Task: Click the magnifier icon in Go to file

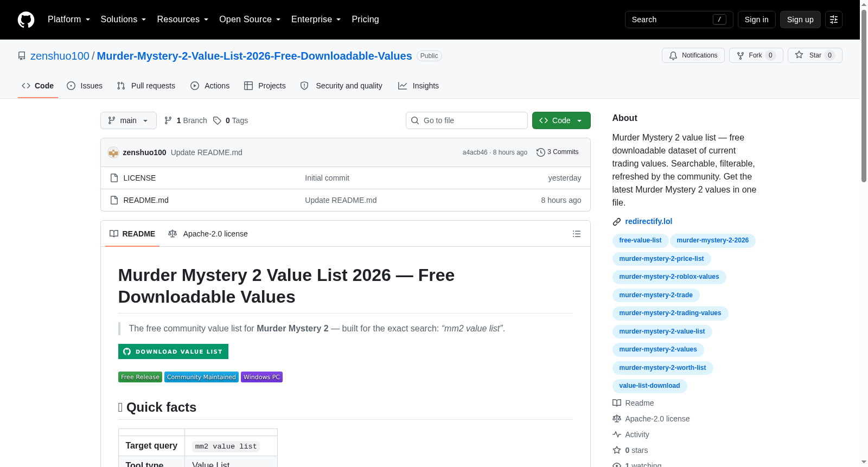Action: click(x=415, y=120)
